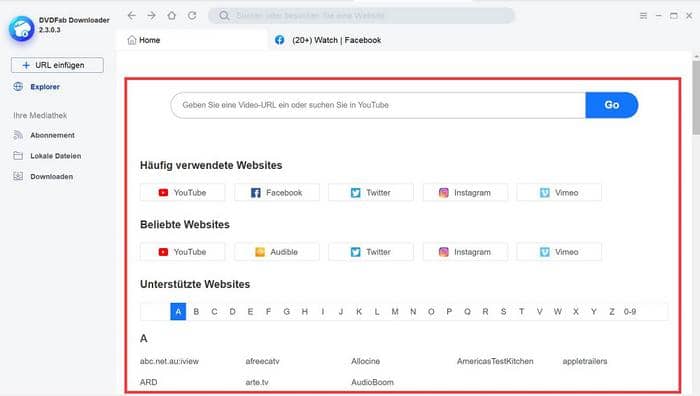Open Abonnement in the sidebar

pos(52,135)
